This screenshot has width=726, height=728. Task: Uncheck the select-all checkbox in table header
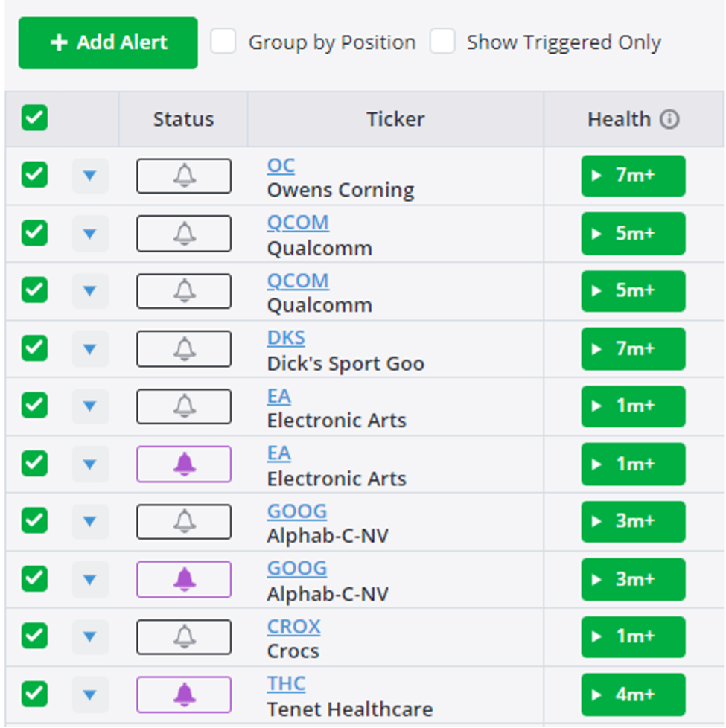[34, 118]
